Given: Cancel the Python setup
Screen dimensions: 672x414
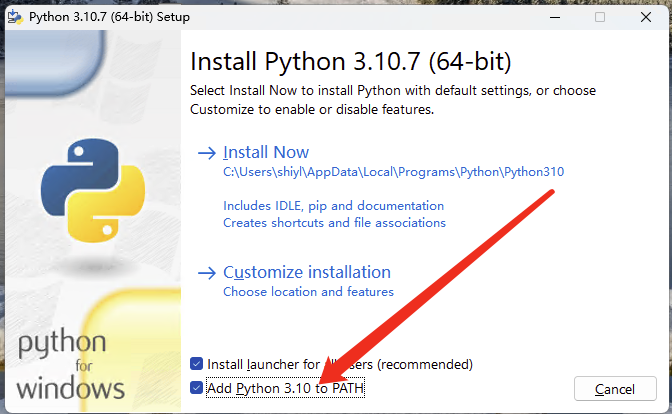Looking at the screenshot, I should (615, 389).
